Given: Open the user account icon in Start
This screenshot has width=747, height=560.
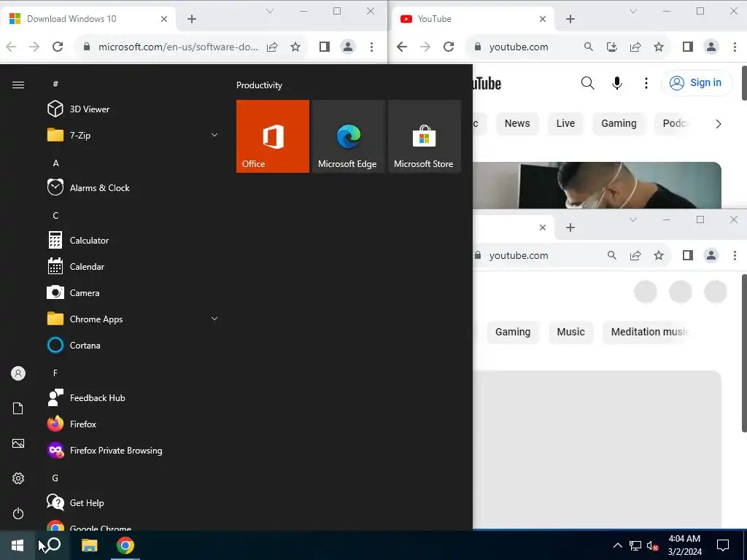Looking at the screenshot, I should click(x=18, y=373).
